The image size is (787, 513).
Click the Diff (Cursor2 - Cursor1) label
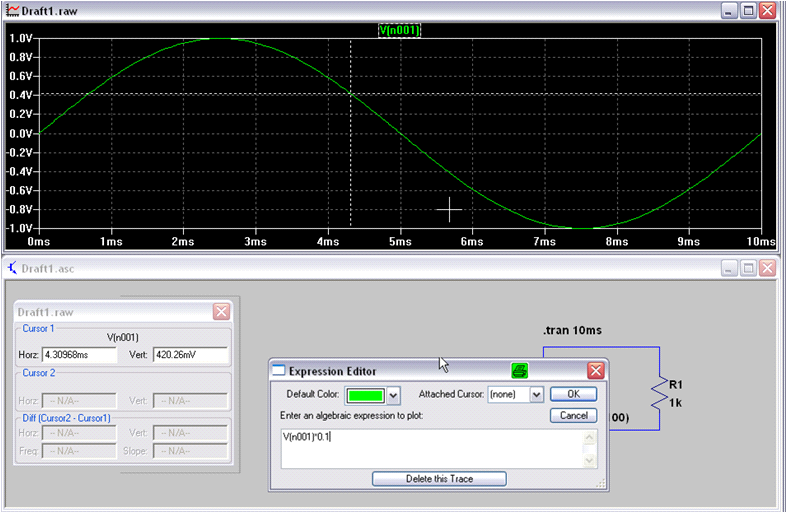click(66, 418)
